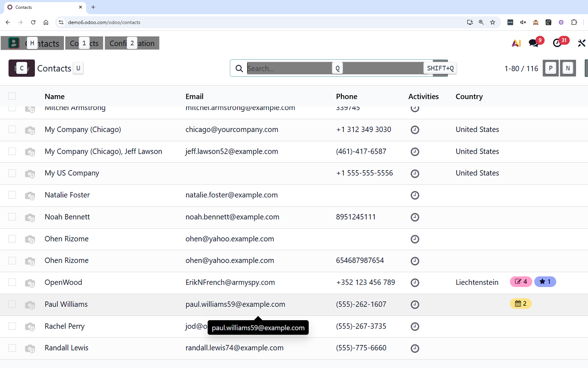The height and width of the screenshot is (368, 588).
Task: Click the browser address bar URL
Action: coord(104,22)
